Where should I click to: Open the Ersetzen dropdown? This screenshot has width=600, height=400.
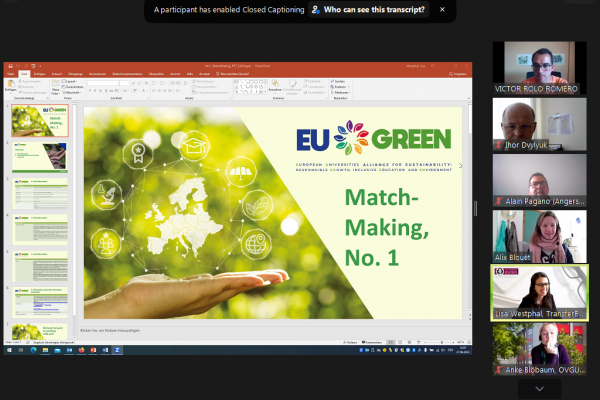340,87
